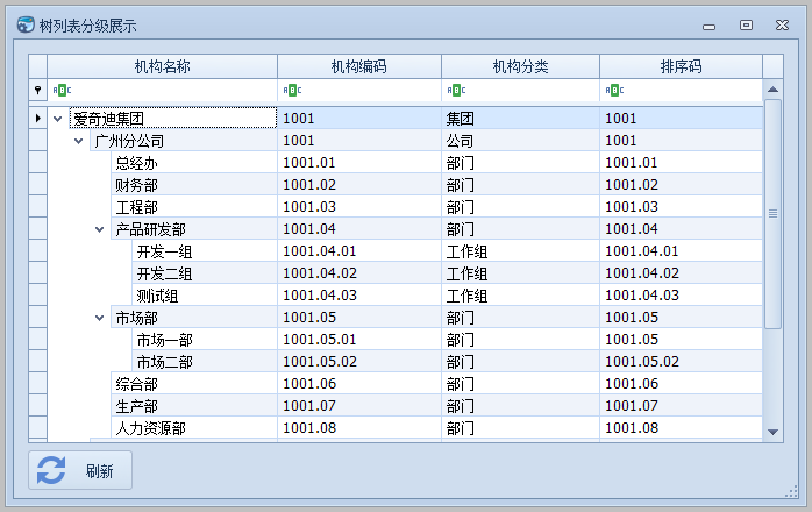Sort by the 机构分类 column header
Viewport: 812px width, 512px height.
click(521, 66)
